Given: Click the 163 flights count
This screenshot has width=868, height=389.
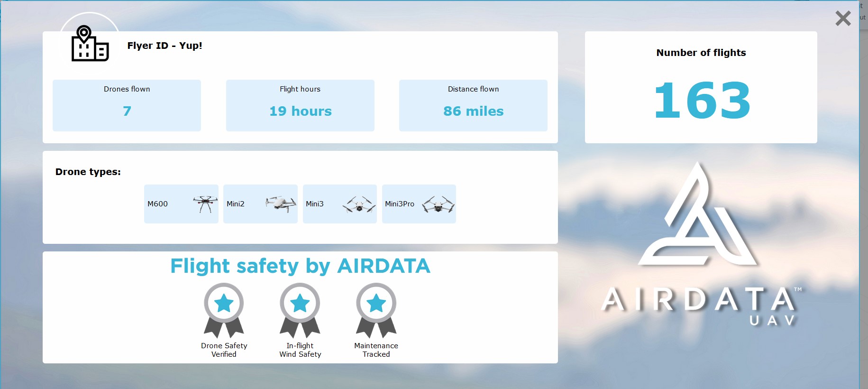Looking at the screenshot, I should point(702,101).
